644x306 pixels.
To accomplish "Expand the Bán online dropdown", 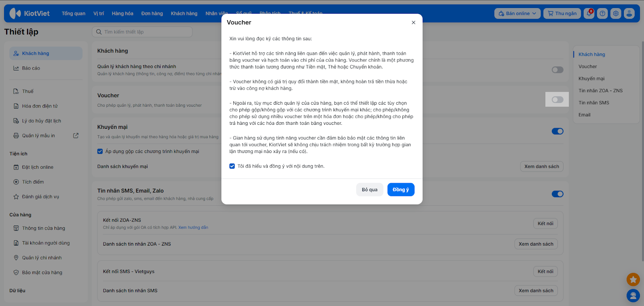I will coord(517,13).
